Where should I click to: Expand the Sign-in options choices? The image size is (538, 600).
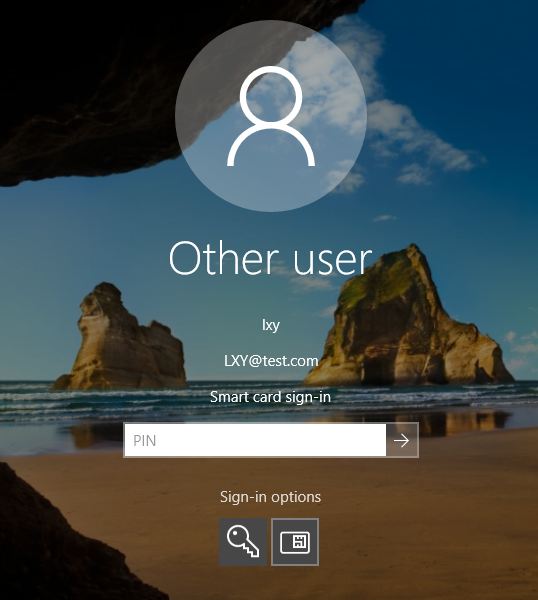[271, 497]
